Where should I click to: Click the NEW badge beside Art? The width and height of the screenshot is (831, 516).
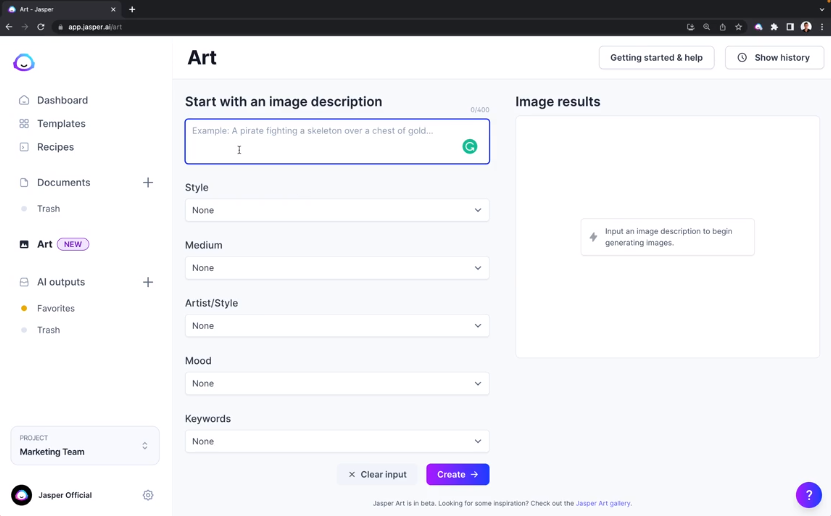click(73, 244)
